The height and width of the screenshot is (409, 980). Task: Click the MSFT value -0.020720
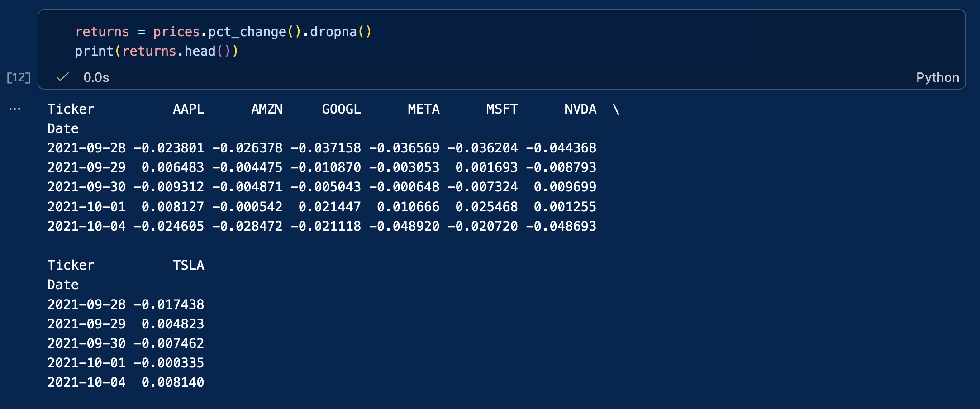pyautogui.click(x=483, y=226)
